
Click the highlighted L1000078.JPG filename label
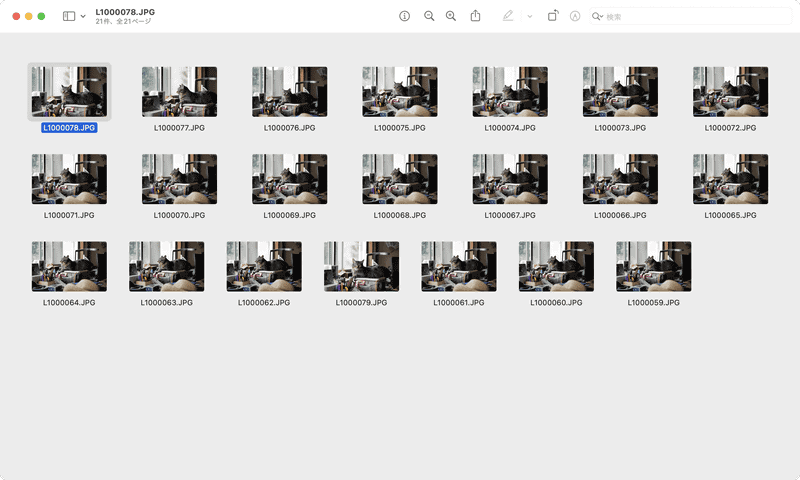pos(69,128)
